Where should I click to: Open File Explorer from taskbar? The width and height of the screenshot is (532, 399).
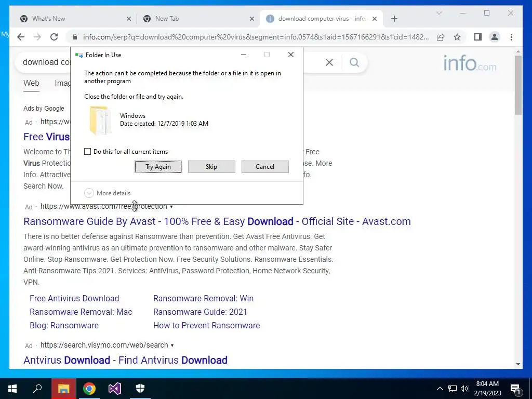63,389
